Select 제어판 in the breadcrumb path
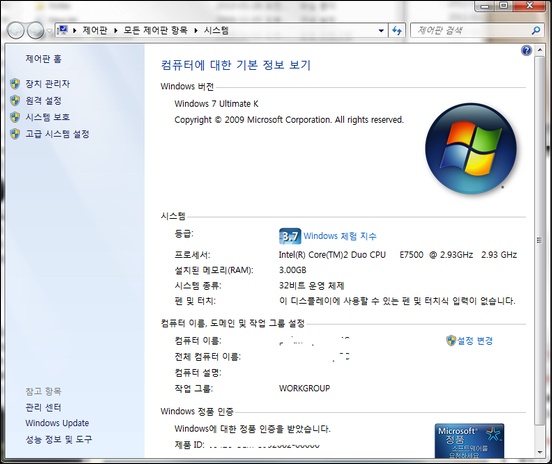552x464 pixels. (x=95, y=31)
